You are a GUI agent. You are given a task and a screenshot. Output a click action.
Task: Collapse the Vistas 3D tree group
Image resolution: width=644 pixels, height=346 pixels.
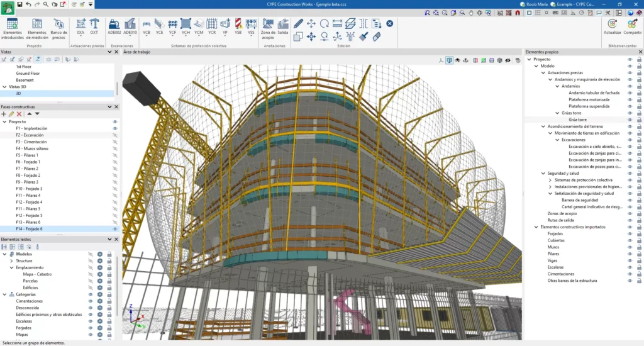[4, 87]
